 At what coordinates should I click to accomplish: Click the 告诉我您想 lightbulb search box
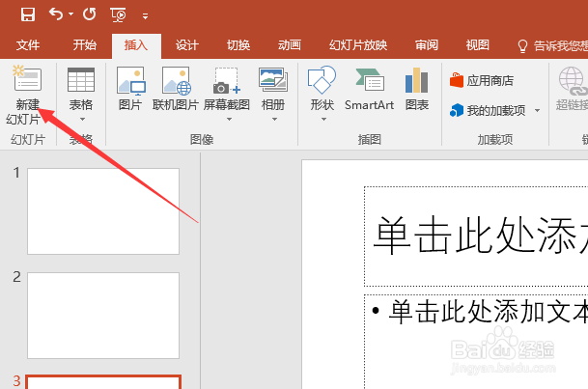click(x=552, y=46)
